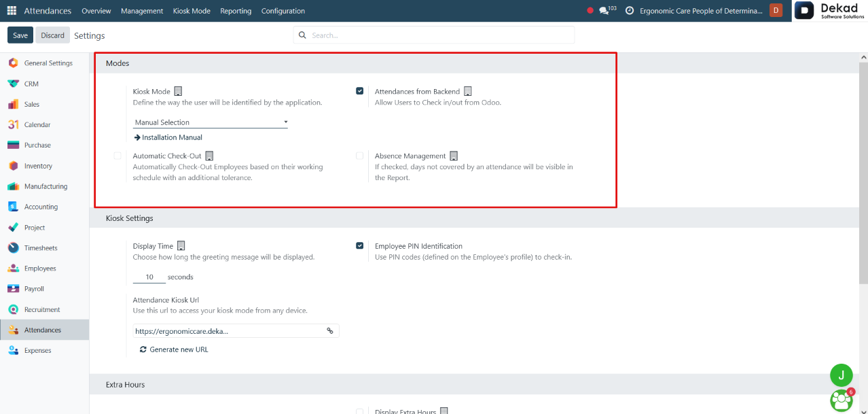Click the vertical page scrollbar

click(863, 172)
